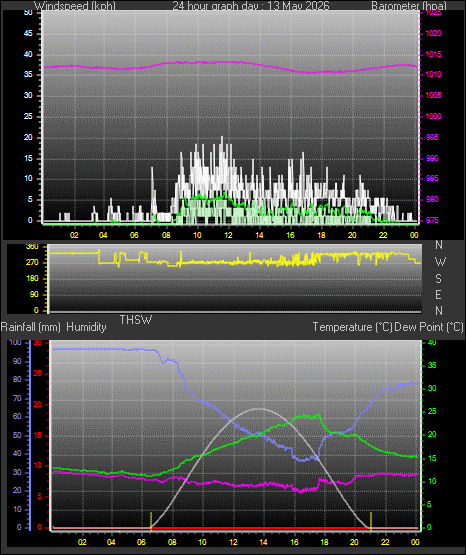This screenshot has width=466, height=555.
Task: Click the green 40 temperature scale value
Action: pos(432,342)
